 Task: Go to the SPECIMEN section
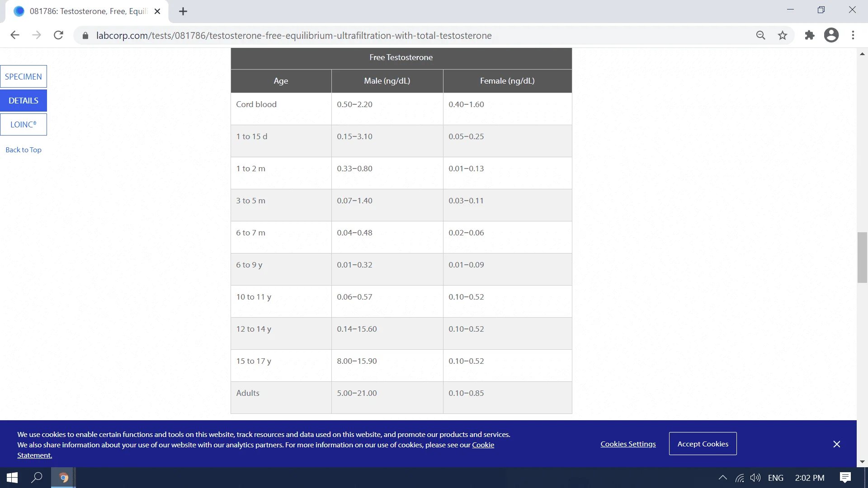24,76
